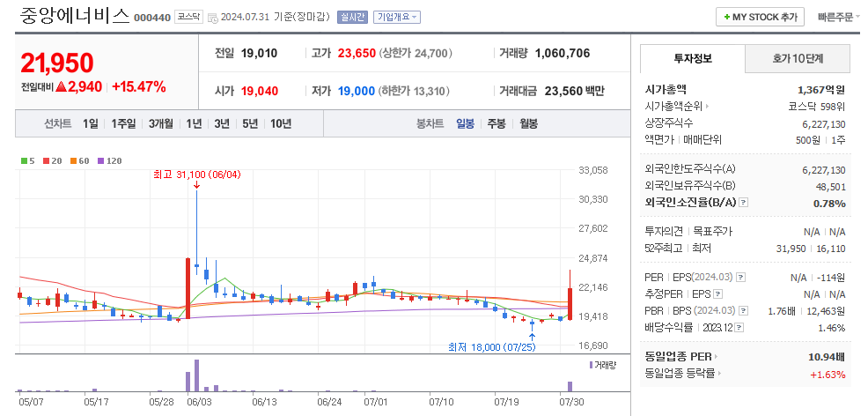This screenshot has width=868, height=416.
Task: Click the 동일업종 등락률 link
Action: click(x=680, y=374)
